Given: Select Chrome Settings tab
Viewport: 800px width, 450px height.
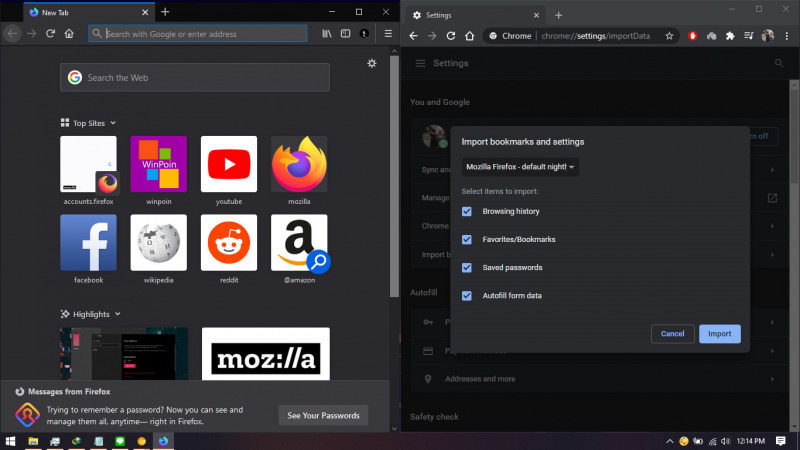Looking at the screenshot, I should [x=476, y=15].
